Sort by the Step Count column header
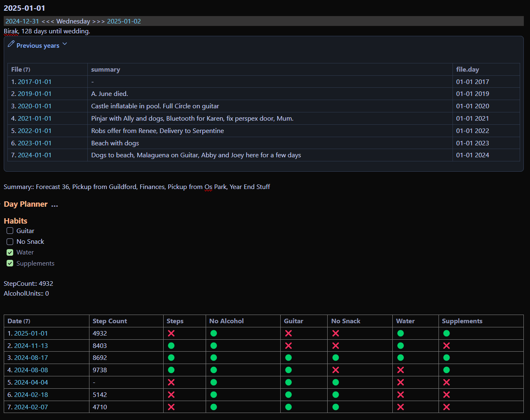 coord(110,321)
